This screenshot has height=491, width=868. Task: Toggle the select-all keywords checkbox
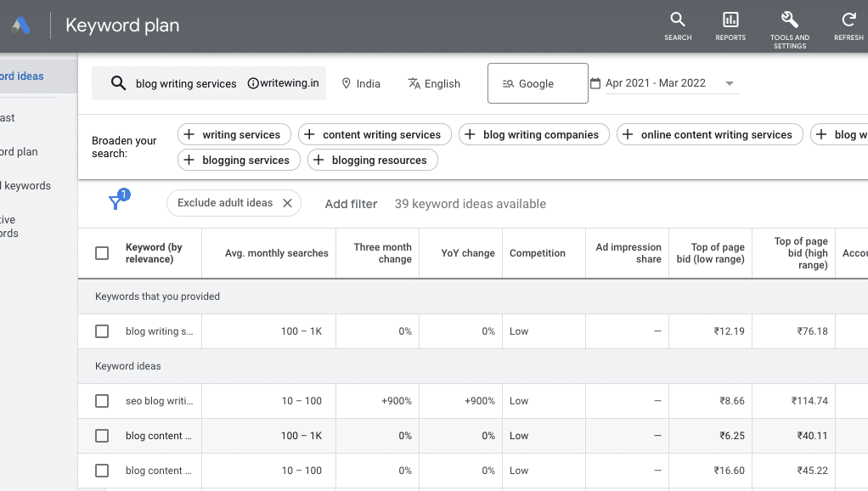pos(102,253)
